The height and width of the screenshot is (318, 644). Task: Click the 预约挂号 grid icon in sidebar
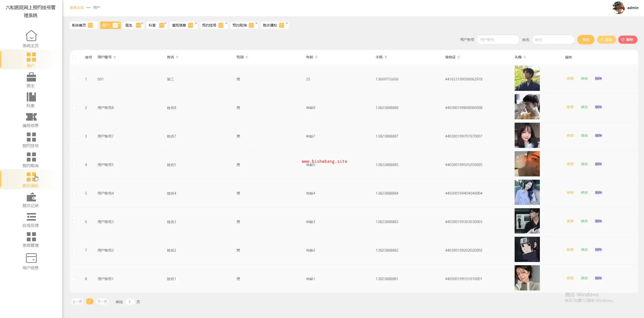[x=31, y=137]
